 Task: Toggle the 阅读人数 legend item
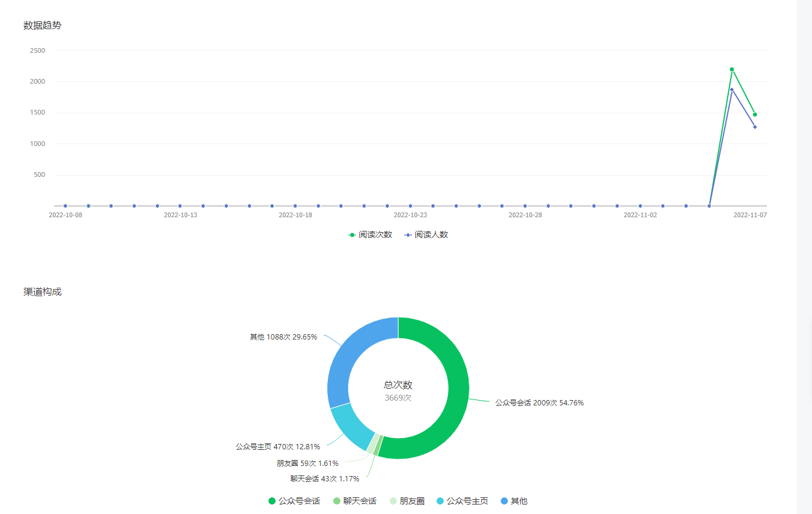click(x=426, y=235)
